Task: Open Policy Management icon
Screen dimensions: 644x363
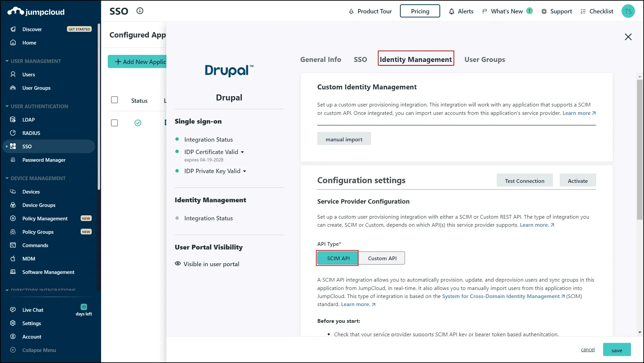Action: (x=13, y=218)
